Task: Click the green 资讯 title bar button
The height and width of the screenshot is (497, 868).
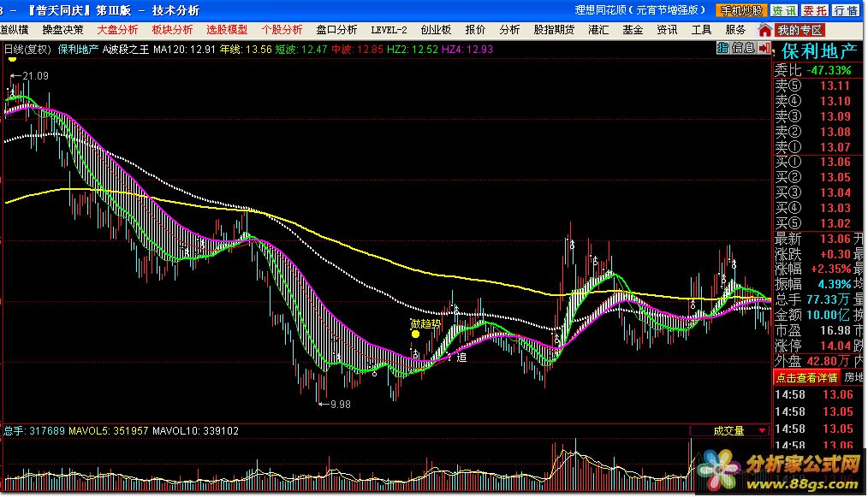Action: click(x=784, y=10)
